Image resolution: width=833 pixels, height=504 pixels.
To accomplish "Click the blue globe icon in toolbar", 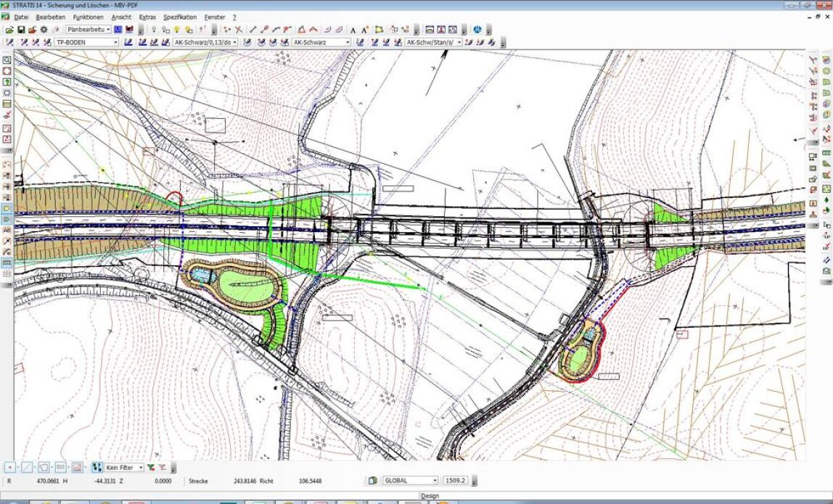I will point(477,30).
